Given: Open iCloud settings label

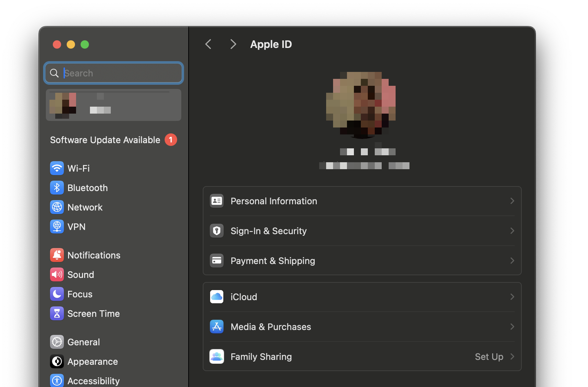Looking at the screenshot, I should [244, 297].
